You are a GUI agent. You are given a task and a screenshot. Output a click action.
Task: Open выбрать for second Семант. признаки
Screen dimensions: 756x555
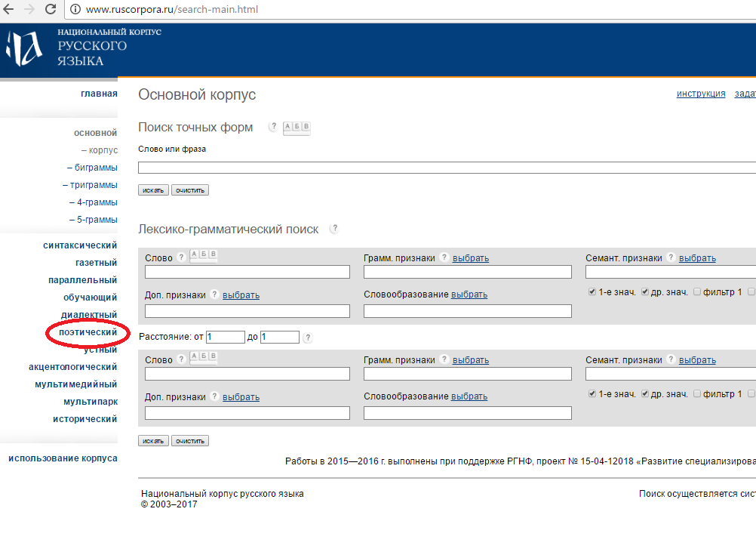coord(697,360)
